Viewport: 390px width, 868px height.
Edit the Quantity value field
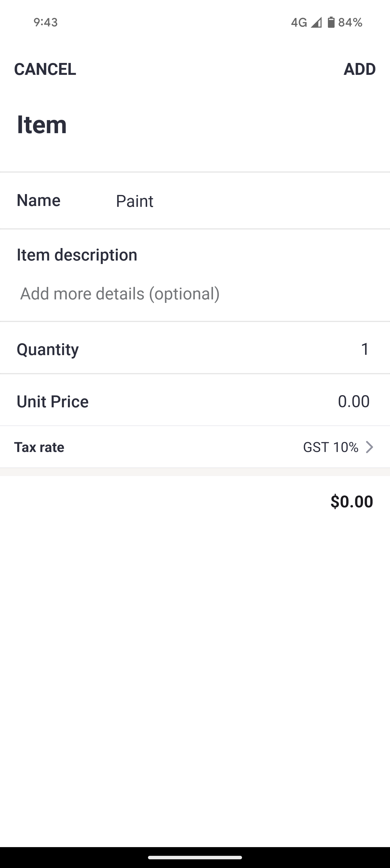[365, 349]
